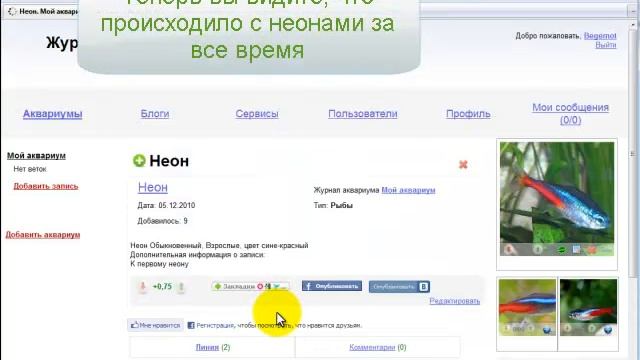The width and height of the screenshot is (640, 360).
Task: Open the Сервисы menu
Action: pos(257,114)
